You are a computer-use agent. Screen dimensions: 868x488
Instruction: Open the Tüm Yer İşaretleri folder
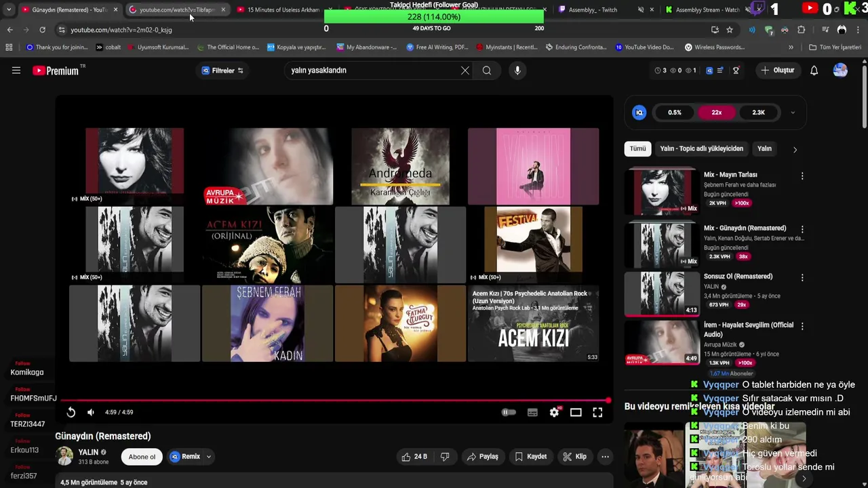tap(835, 47)
